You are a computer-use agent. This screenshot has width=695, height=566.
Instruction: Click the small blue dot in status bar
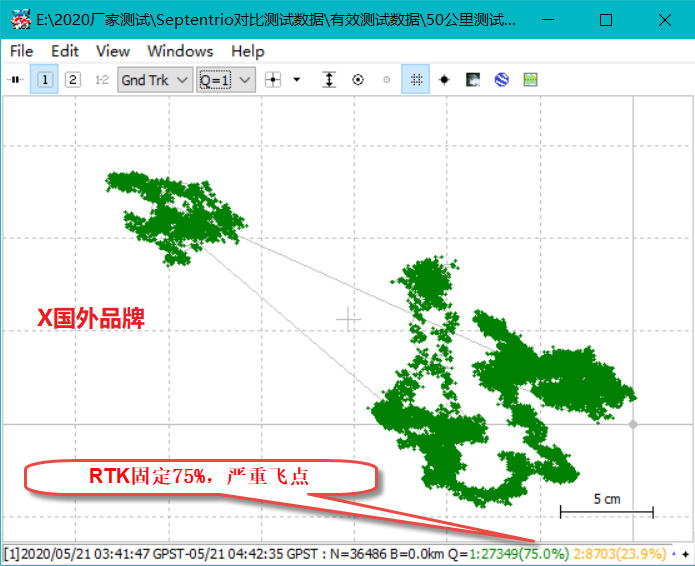[674, 554]
